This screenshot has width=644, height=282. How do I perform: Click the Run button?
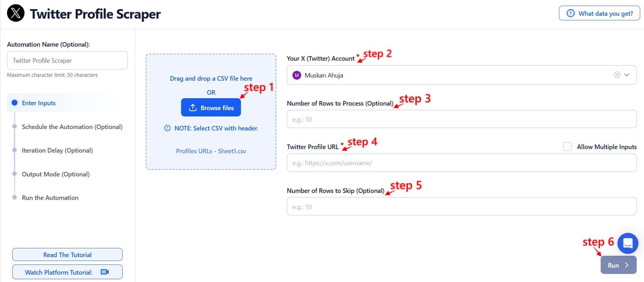(x=618, y=265)
